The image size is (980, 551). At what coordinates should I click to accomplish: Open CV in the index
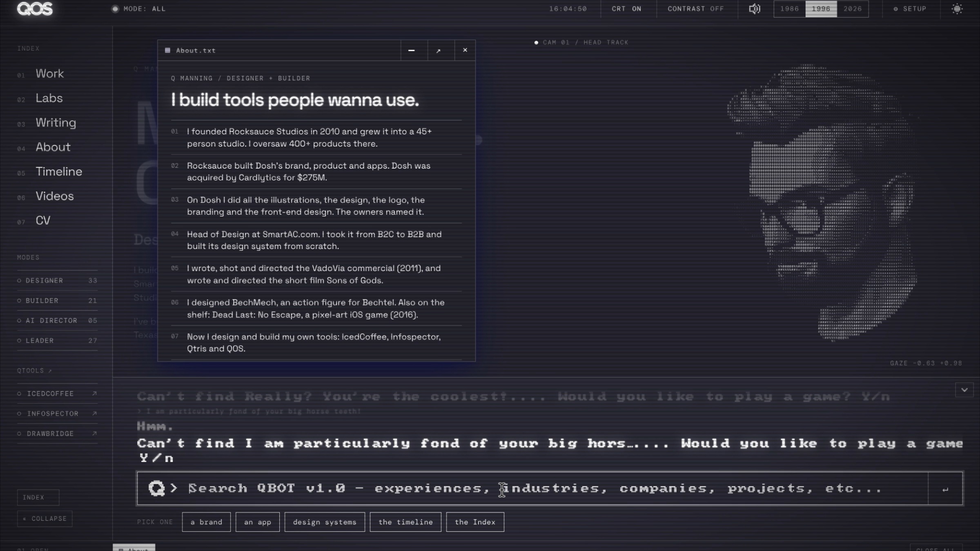[x=43, y=220]
